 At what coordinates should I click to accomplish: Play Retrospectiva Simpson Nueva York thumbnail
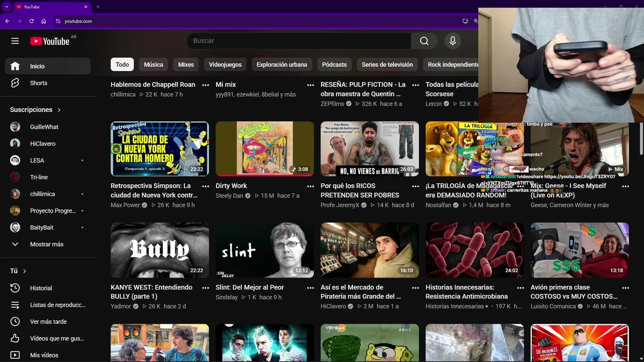tap(159, 149)
